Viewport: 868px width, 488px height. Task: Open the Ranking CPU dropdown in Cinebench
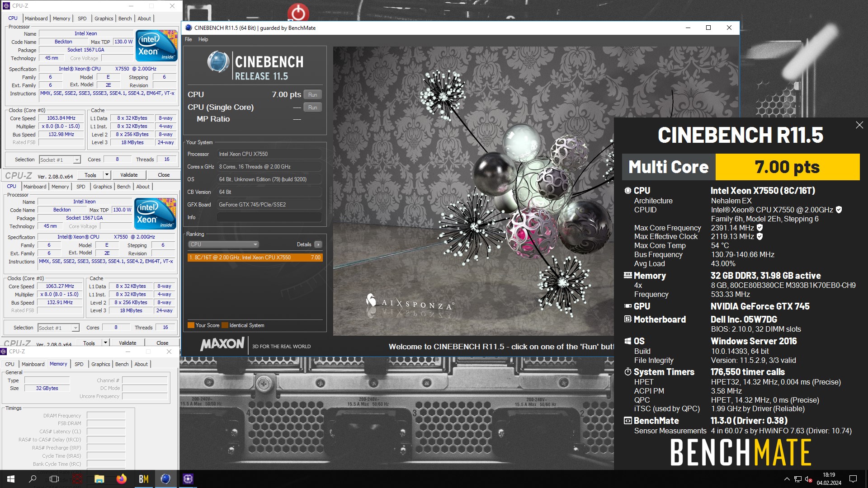[x=223, y=244]
